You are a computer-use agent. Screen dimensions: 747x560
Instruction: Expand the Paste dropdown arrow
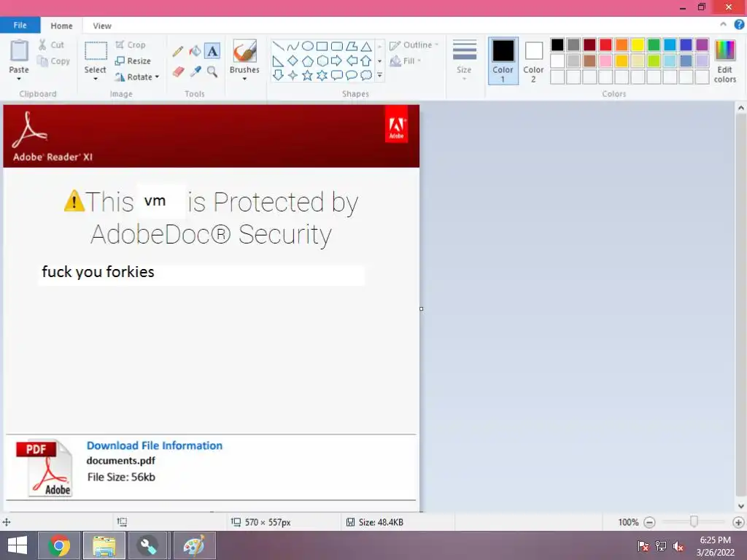point(19,79)
